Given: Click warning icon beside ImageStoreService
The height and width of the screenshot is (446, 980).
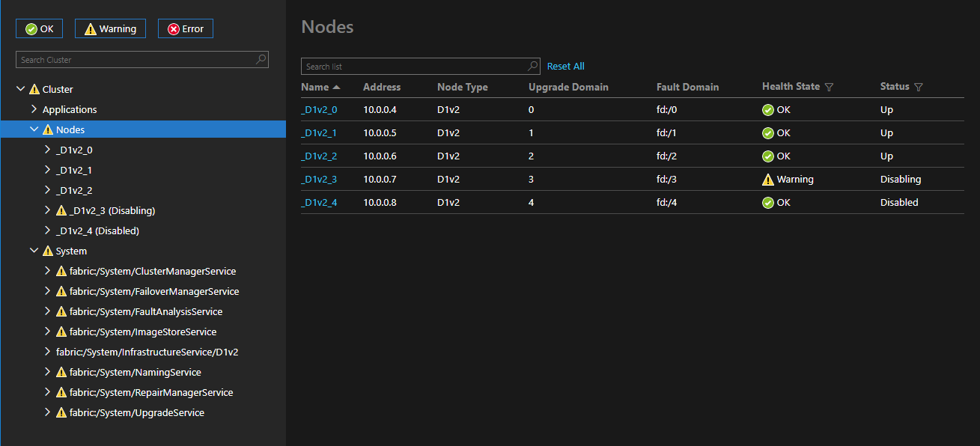Looking at the screenshot, I should click(61, 332).
